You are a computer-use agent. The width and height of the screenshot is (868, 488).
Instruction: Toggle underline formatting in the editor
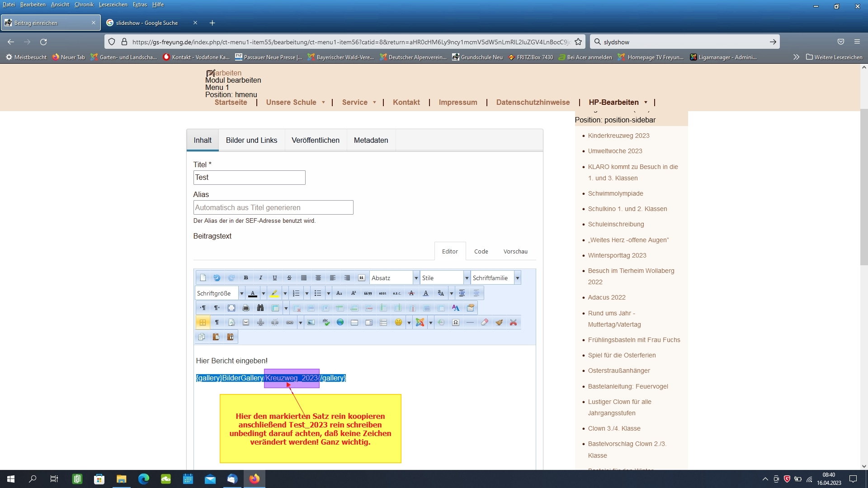(274, 278)
